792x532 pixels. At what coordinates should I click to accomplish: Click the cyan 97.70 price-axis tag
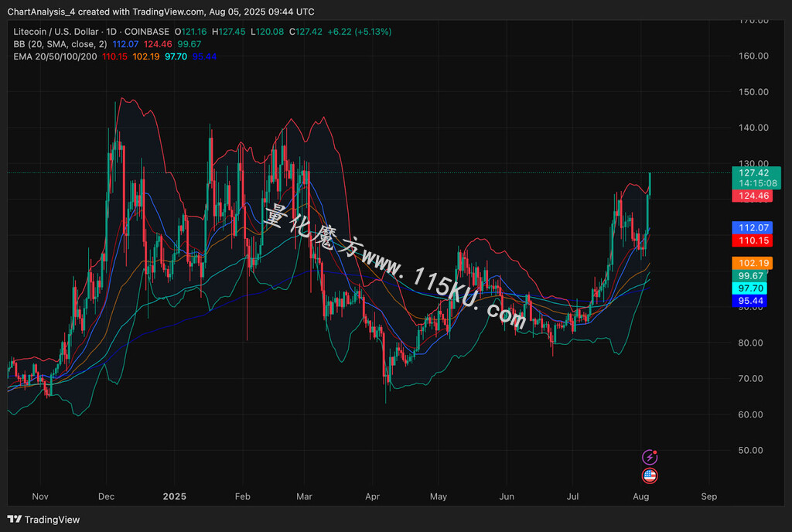(x=749, y=288)
